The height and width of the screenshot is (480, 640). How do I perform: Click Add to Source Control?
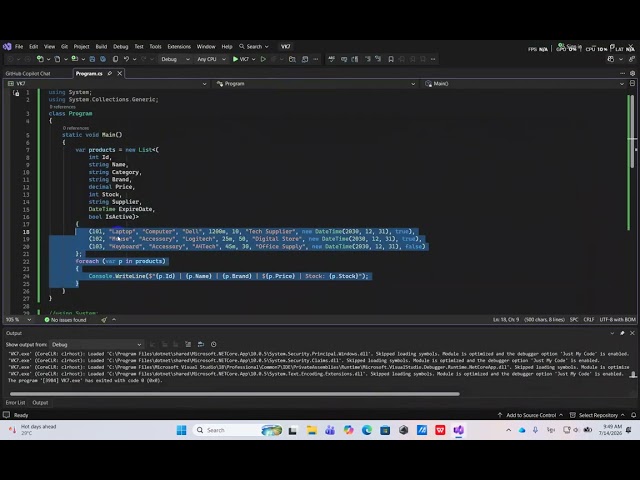coord(530,415)
